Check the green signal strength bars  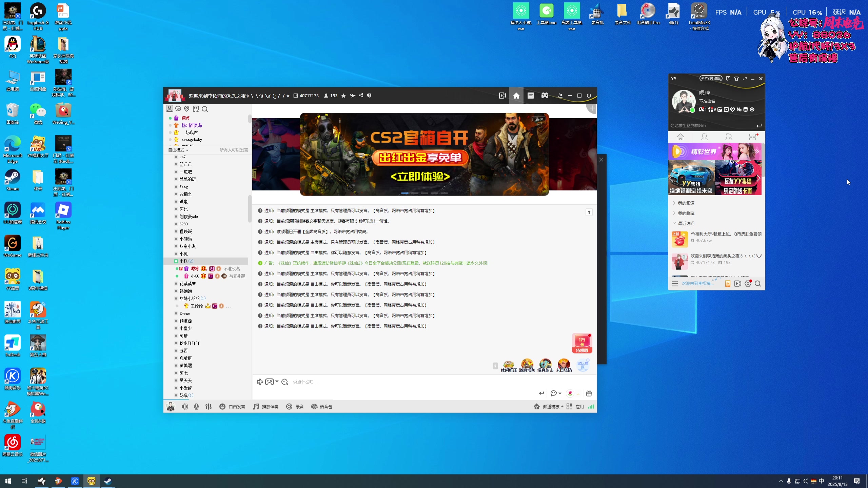(591, 407)
